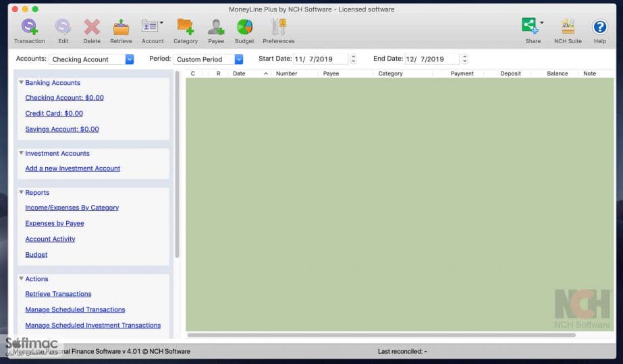This screenshot has height=364, width=623.
Task: Open the Account icon dropdown arrow
Action: pos(161,23)
